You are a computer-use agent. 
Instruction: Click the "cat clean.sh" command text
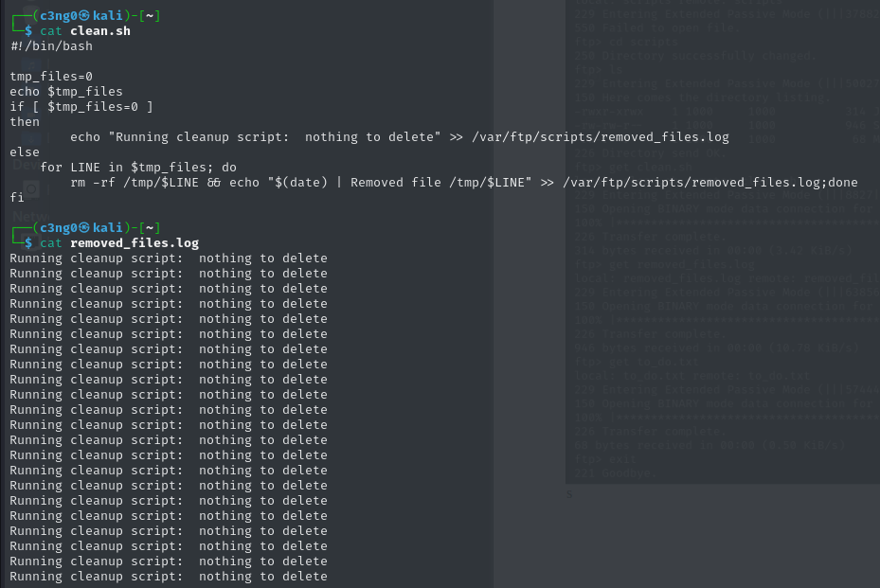pyautogui.click(x=85, y=31)
